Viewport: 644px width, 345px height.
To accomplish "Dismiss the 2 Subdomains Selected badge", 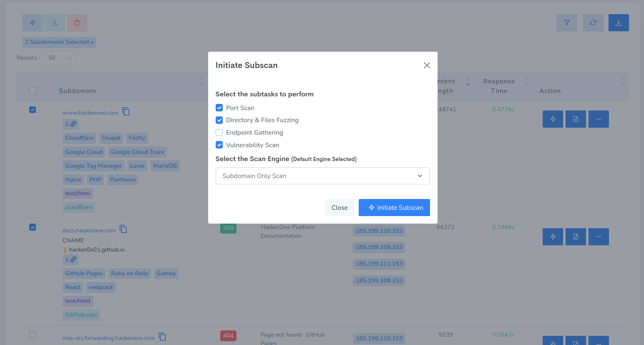I will pyautogui.click(x=92, y=42).
